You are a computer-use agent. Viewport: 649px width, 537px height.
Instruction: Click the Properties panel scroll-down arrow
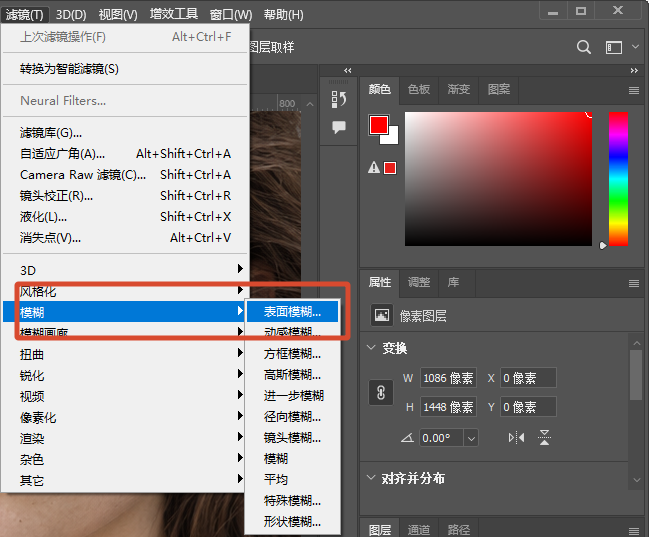636,480
